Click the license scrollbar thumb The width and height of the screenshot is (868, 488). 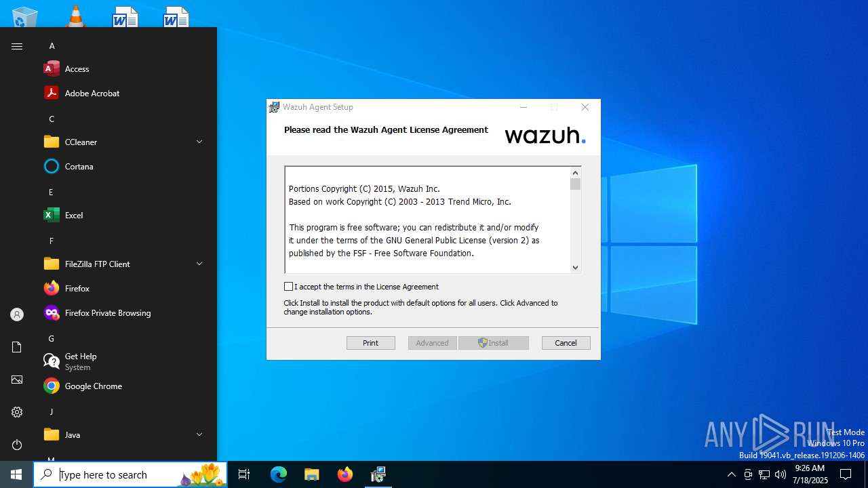[x=575, y=184]
